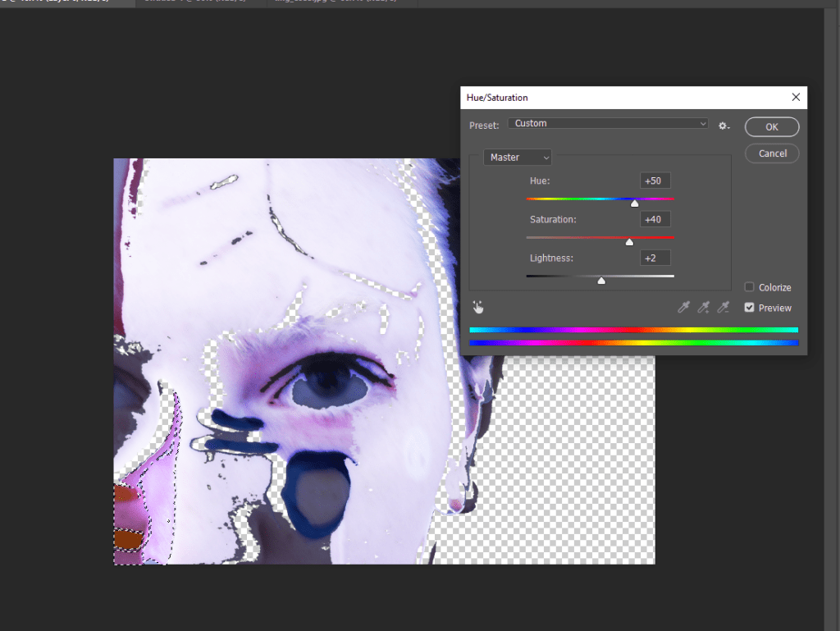Viewport: 840px width, 631px height.
Task: Switch to the jpg document tab
Action: click(336, 2)
